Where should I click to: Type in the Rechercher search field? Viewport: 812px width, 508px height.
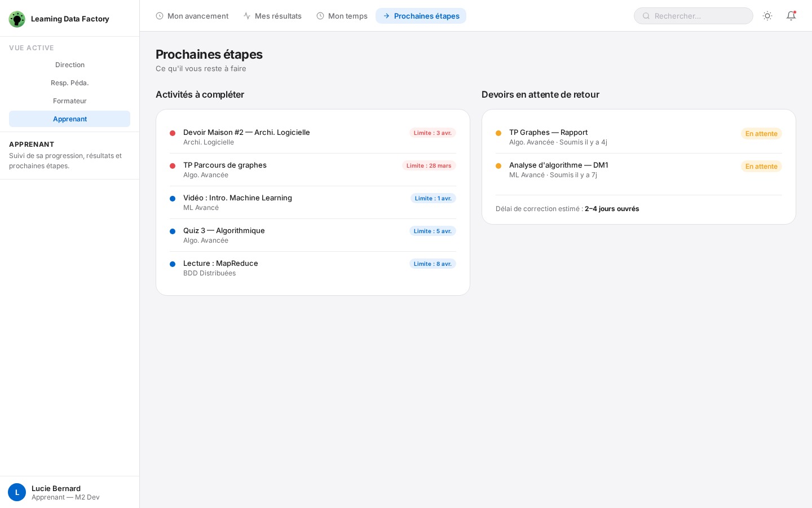[x=699, y=16]
